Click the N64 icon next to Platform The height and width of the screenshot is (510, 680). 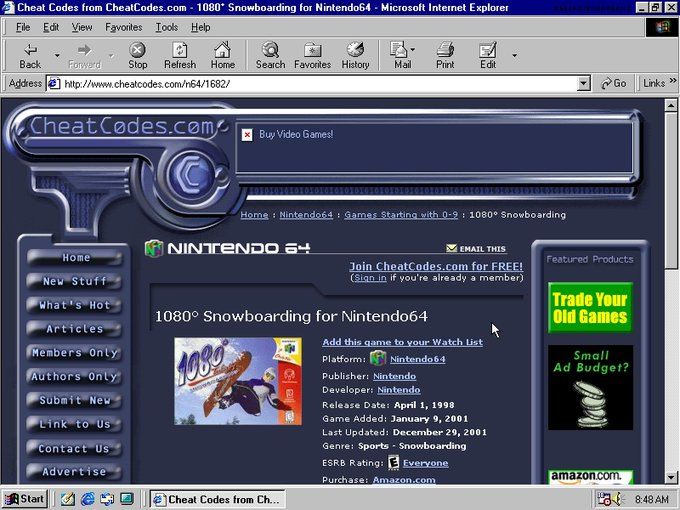tap(378, 359)
